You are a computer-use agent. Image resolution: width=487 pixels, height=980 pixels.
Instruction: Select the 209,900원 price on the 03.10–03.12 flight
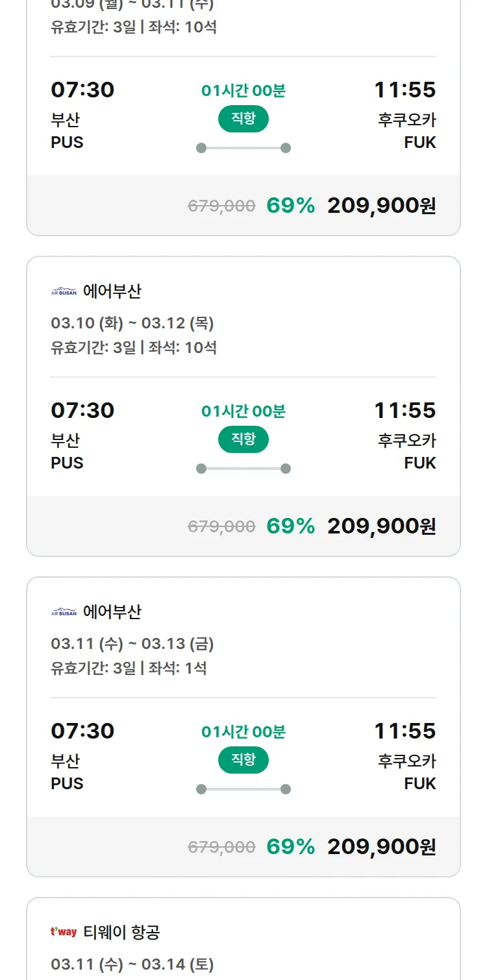tap(381, 526)
